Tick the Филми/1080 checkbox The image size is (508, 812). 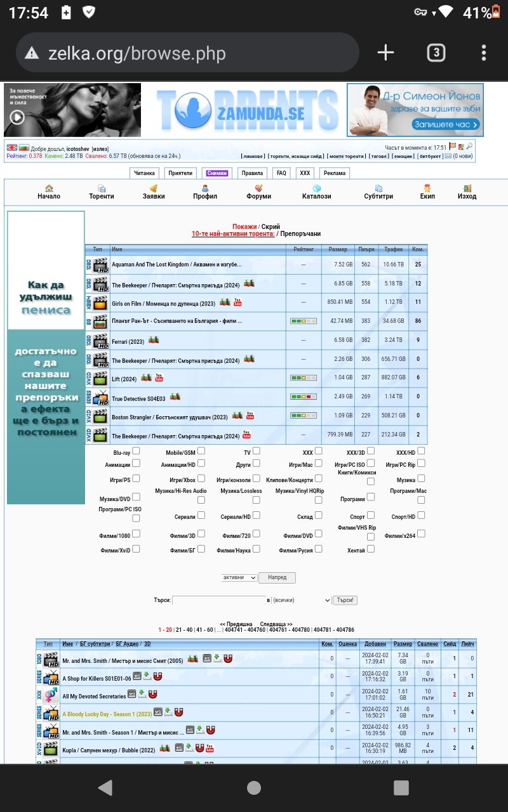[x=136, y=534]
